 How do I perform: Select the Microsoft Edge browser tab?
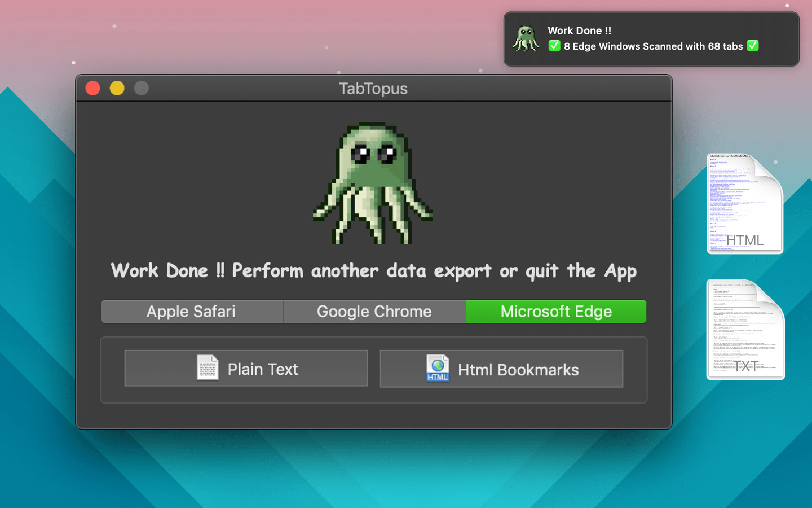pos(556,312)
